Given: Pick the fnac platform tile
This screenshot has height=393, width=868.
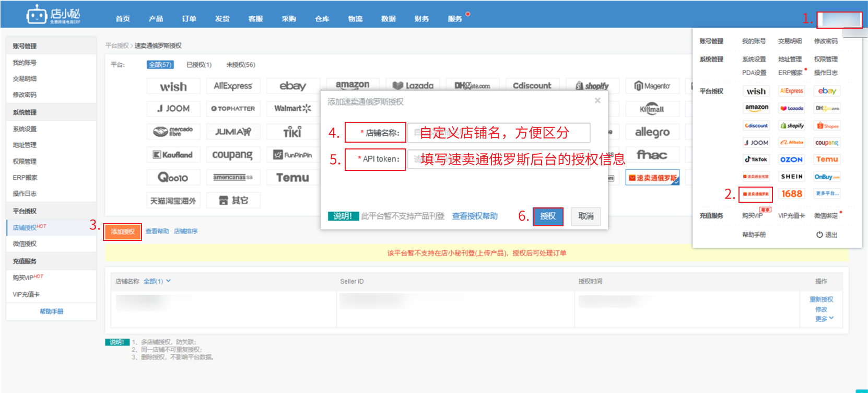Looking at the screenshot, I should [652, 155].
